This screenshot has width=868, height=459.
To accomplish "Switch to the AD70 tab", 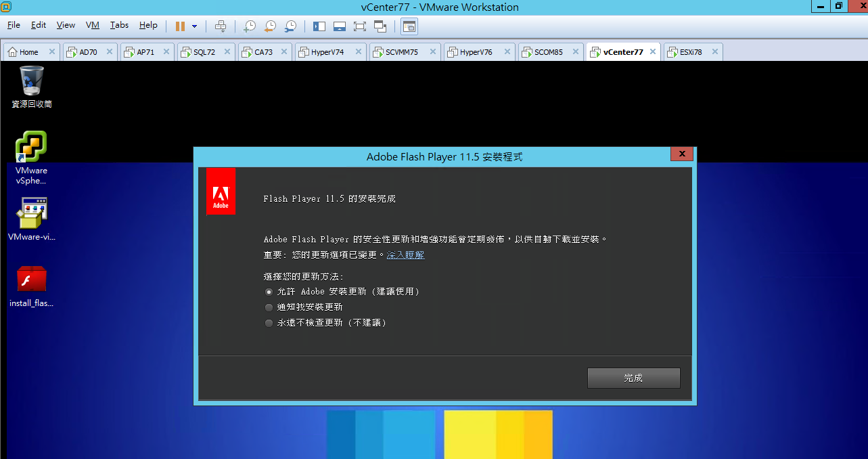I will [x=90, y=52].
